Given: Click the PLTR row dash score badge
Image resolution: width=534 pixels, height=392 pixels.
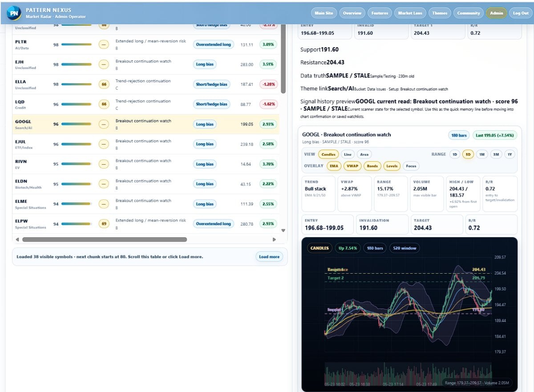Looking at the screenshot, I should pos(104,44).
